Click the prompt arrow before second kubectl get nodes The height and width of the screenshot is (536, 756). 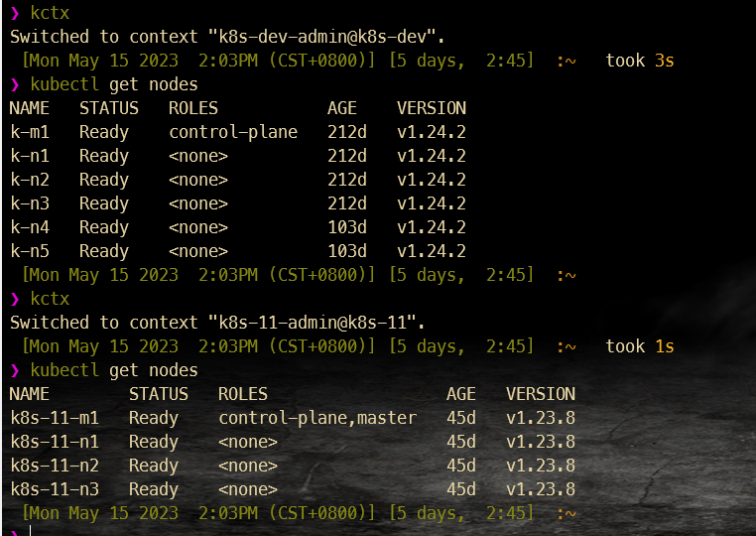tap(15, 370)
